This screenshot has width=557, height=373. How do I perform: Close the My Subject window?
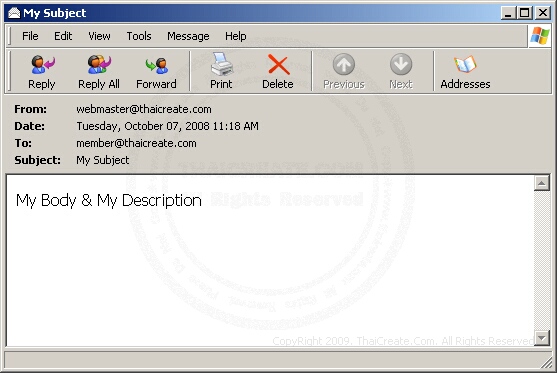[543, 13]
